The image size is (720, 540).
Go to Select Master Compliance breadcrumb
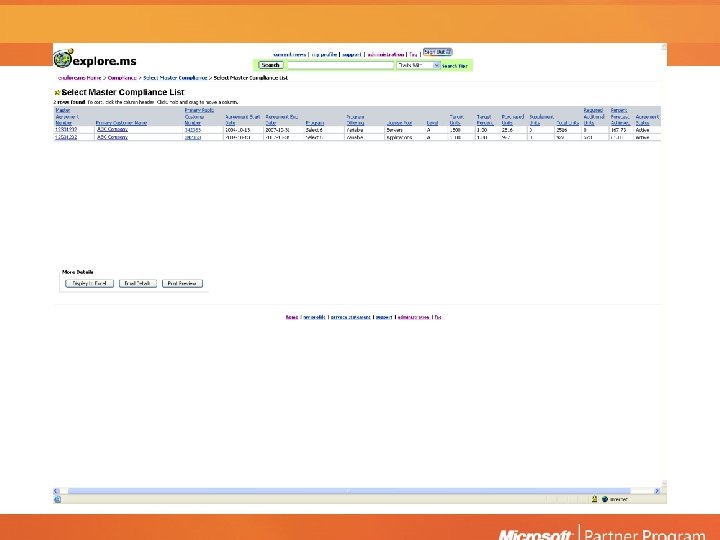click(175, 78)
